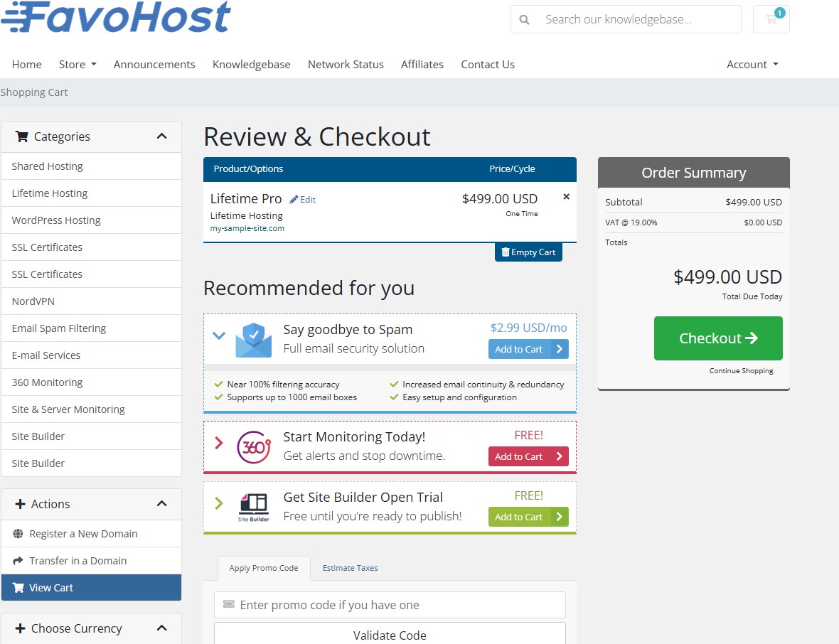Click the pencil Edit icon for Lifetime Pro
This screenshot has width=839, height=644.
pyautogui.click(x=294, y=200)
